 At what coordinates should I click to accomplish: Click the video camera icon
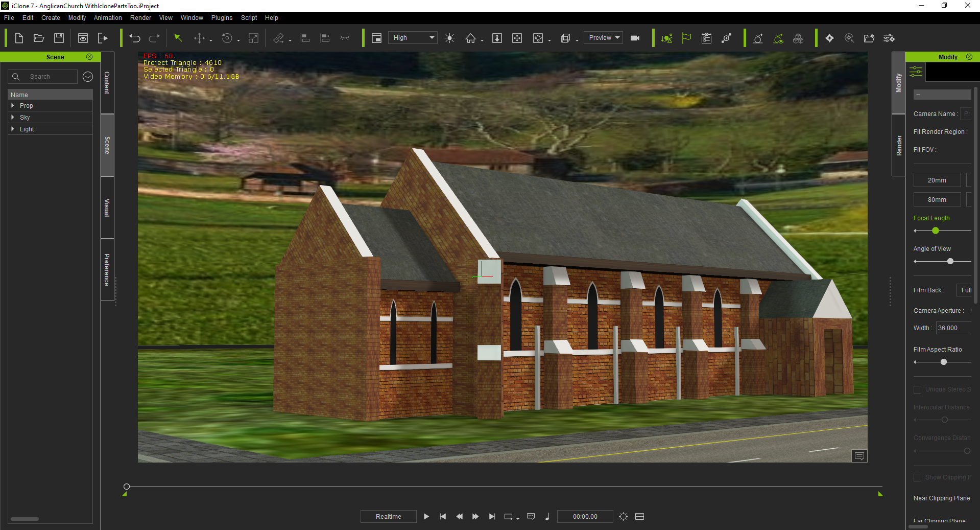coord(635,38)
